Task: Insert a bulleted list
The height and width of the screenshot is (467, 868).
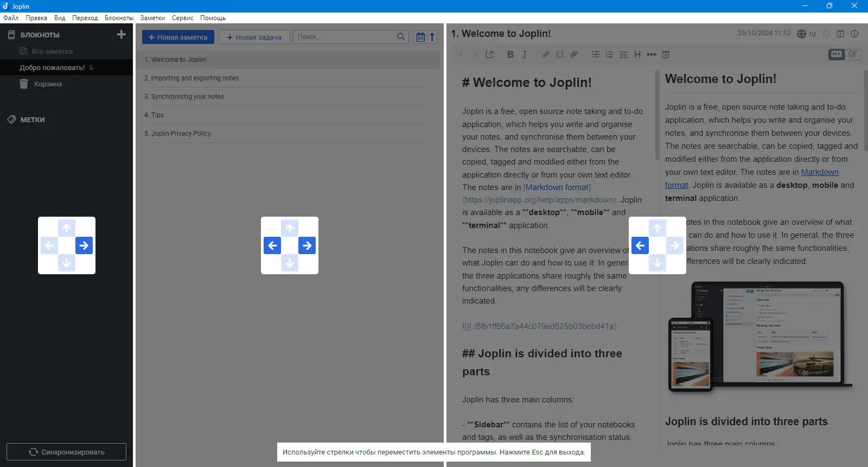Action: point(595,54)
